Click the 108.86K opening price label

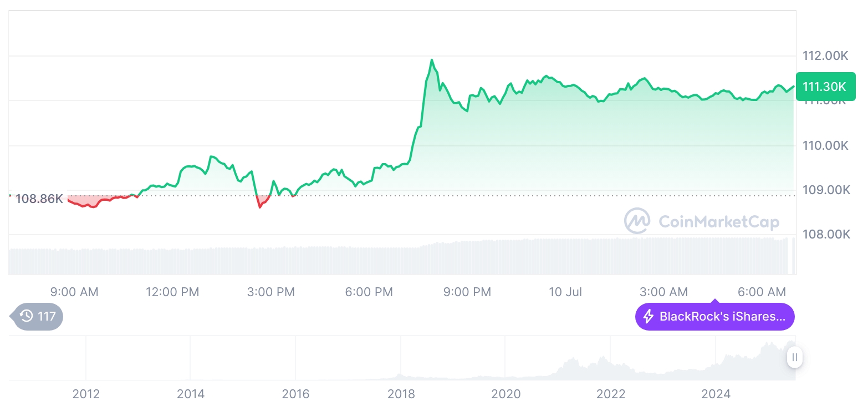pyautogui.click(x=39, y=199)
